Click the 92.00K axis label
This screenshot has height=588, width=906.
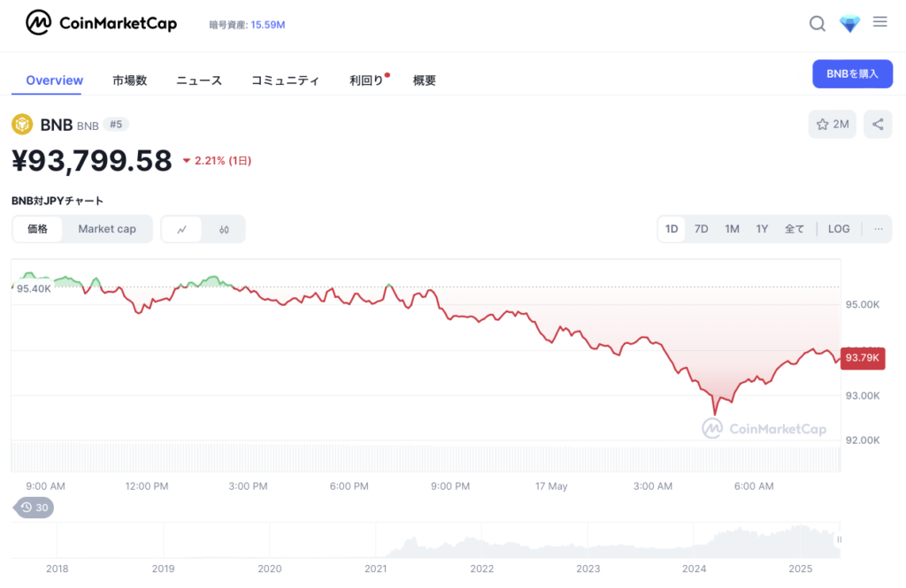point(863,440)
